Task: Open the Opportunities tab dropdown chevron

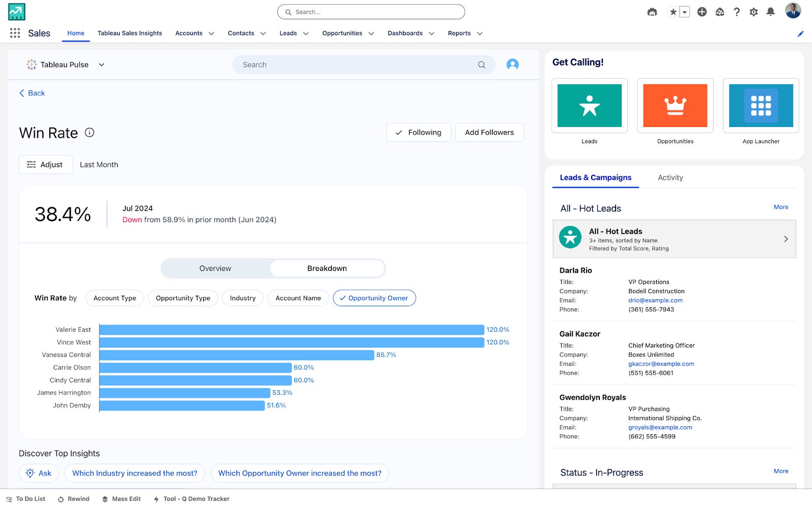Action: (371, 34)
